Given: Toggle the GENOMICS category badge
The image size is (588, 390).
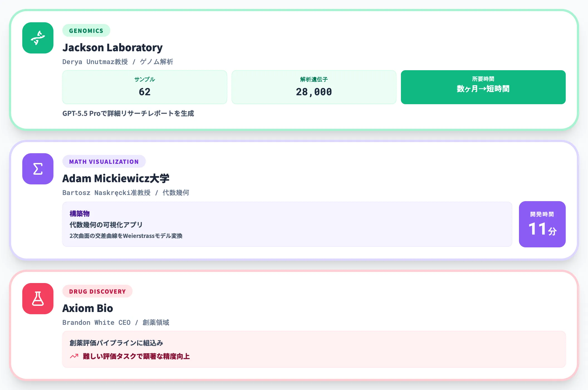Looking at the screenshot, I should pos(86,31).
